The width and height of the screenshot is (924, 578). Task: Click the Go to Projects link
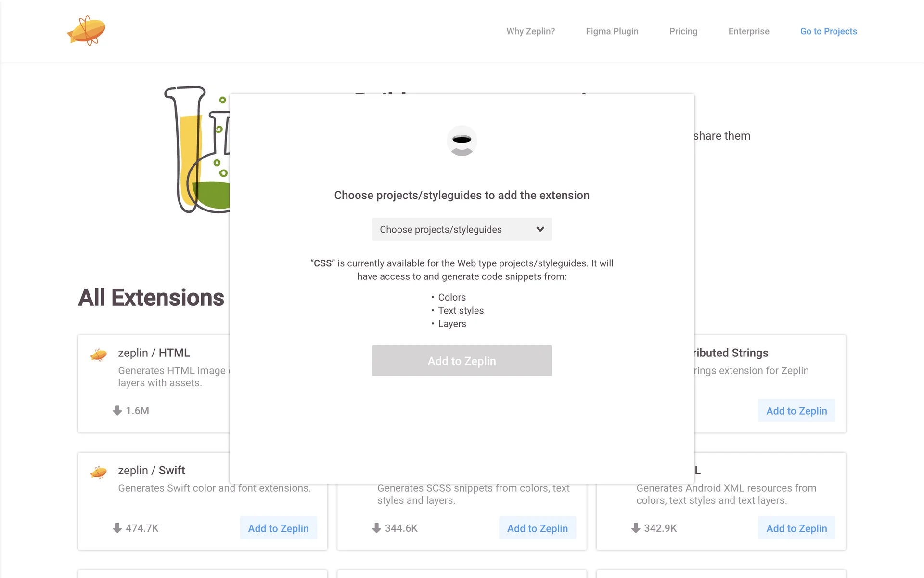pos(828,31)
